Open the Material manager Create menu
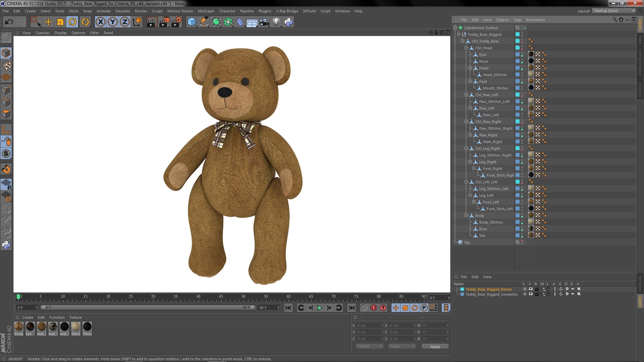 click(28, 317)
